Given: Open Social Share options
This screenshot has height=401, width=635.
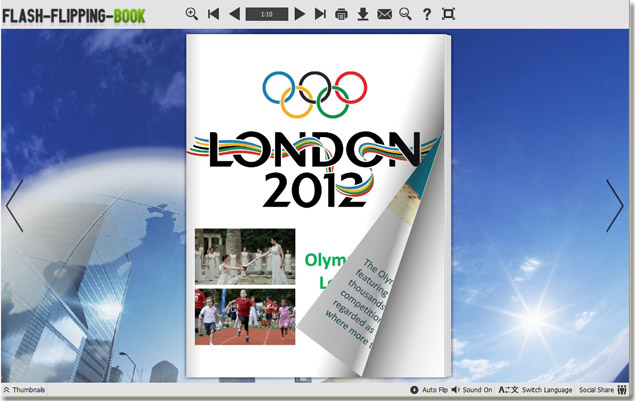Looking at the screenshot, I should [x=603, y=390].
